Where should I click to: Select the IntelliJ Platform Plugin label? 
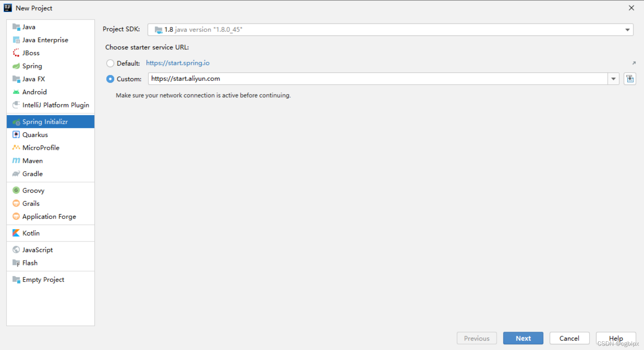[56, 105]
